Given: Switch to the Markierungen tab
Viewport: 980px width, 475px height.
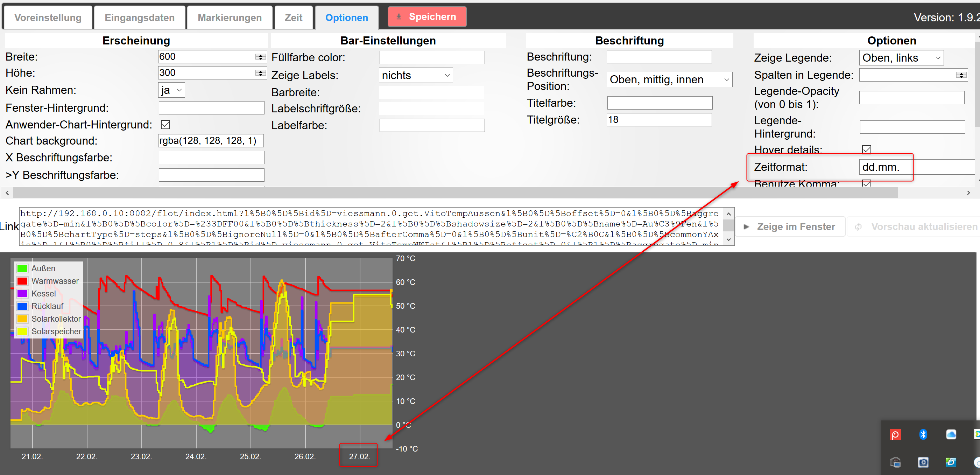Looking at the screenshot, I should tap(230, 18).
